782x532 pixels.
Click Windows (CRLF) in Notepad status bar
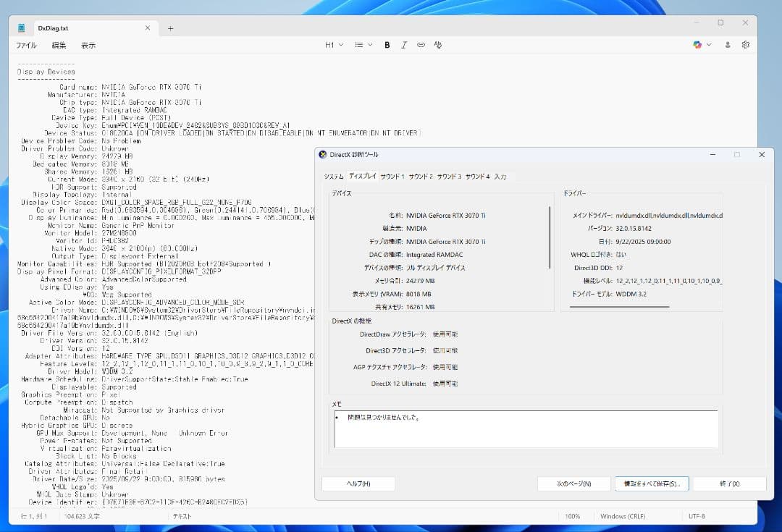[x=623, y=517]
